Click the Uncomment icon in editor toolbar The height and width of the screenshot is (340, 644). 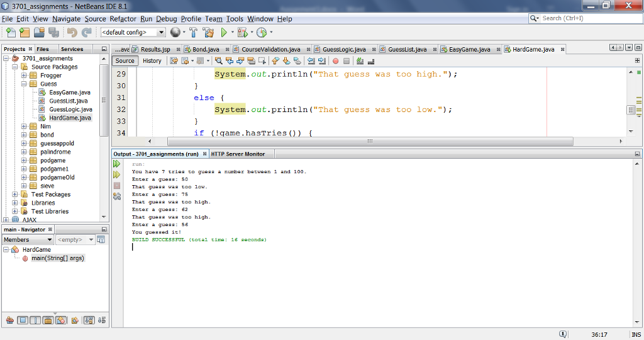coord(371,61)
